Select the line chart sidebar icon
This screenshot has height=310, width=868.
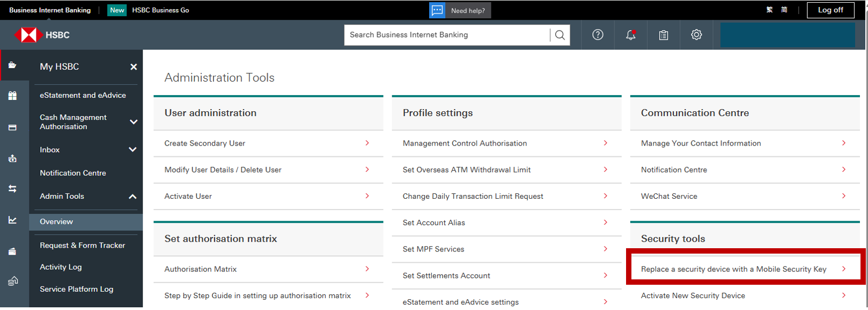pos(12,220)
